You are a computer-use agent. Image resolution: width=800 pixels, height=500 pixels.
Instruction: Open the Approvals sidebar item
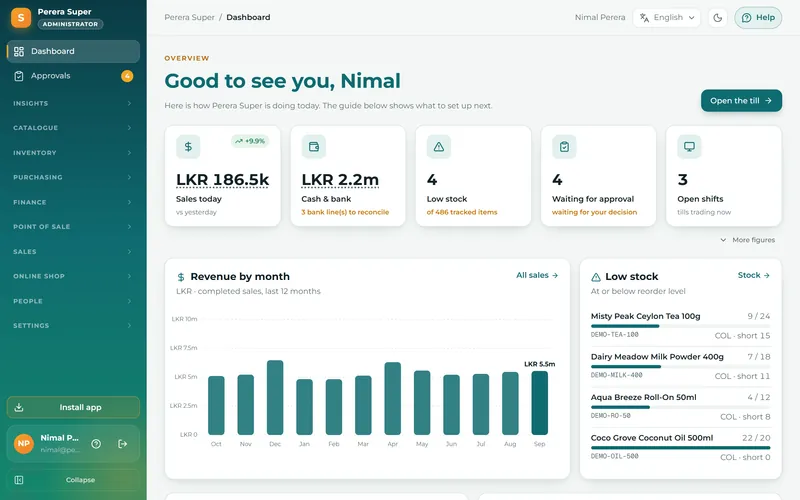click(x=73, y=76)
